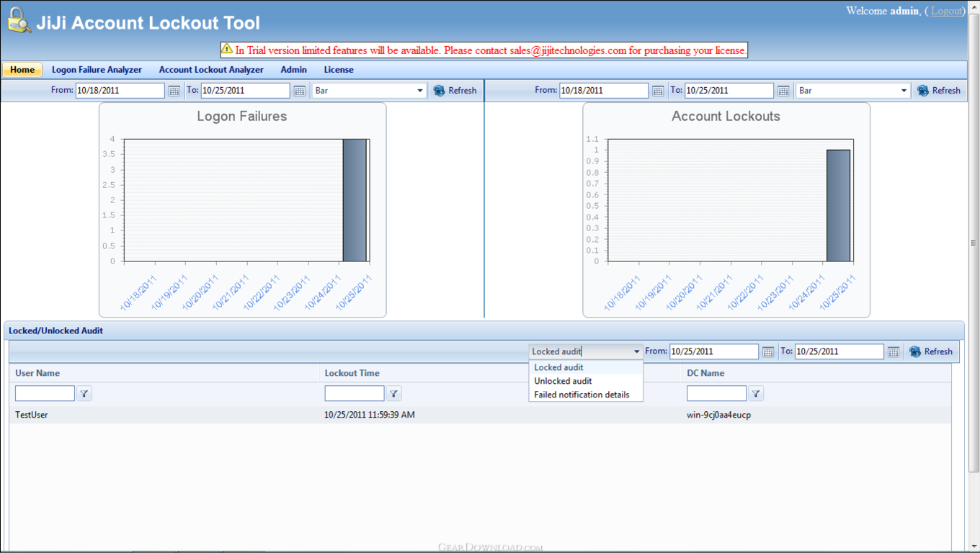
Task: Click lockout time 10/25/2011 11:59:39 AM cell
Action: 370,415
